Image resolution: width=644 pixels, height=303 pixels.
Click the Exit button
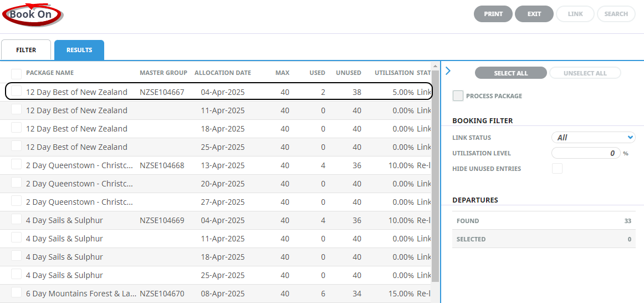click(534, 14)
